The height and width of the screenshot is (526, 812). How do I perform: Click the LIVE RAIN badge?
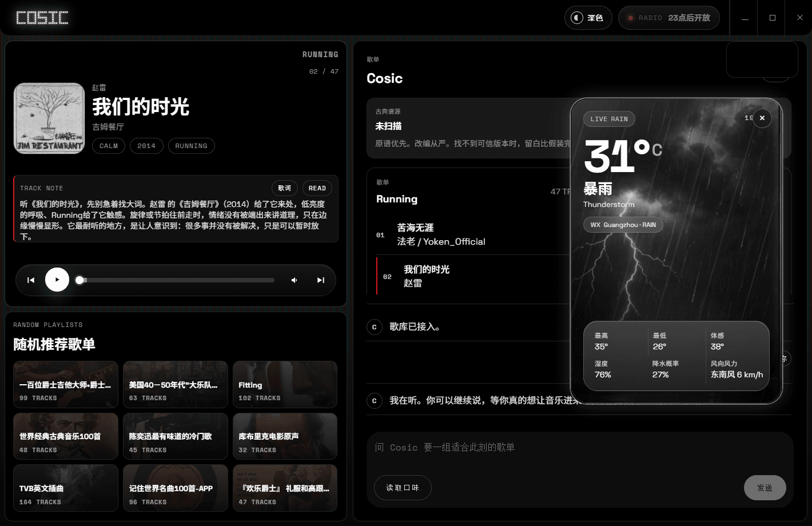(x=609, y=119)
